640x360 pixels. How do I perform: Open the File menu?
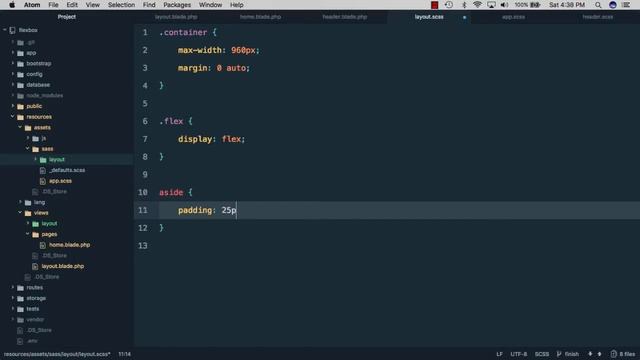coord(53,5)
